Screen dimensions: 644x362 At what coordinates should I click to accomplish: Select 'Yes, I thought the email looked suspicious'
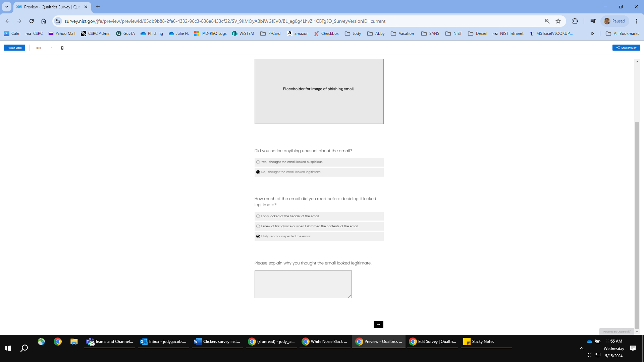pyautogui.click(x=258, y=162)
